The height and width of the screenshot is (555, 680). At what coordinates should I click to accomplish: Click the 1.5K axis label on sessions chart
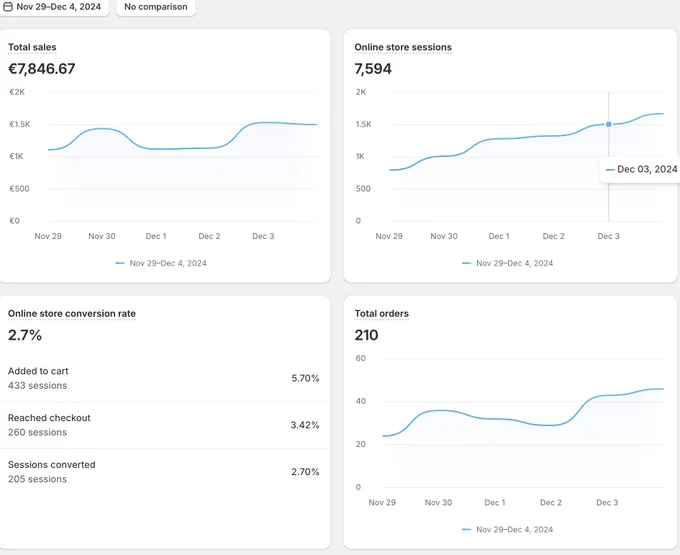363,124
